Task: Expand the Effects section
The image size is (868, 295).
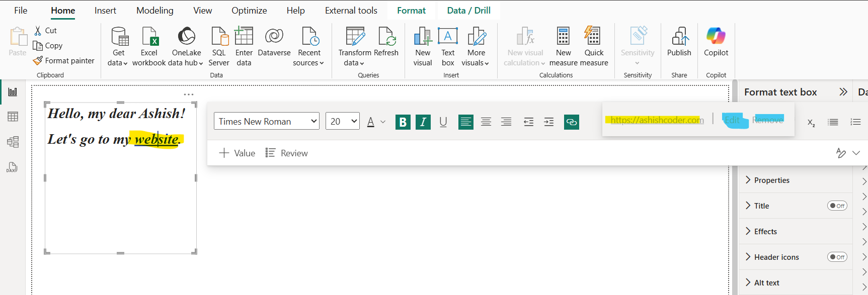Action: 765,232
